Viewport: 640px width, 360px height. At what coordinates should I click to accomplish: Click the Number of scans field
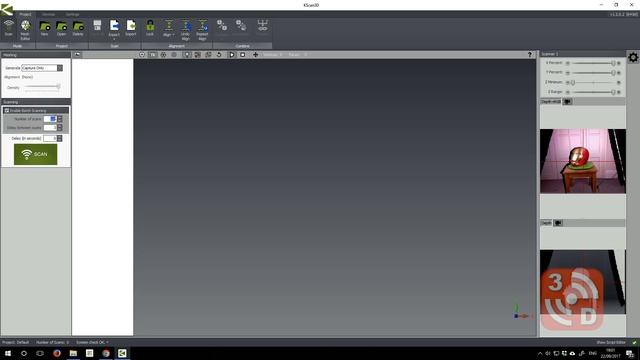pos(50,119)
